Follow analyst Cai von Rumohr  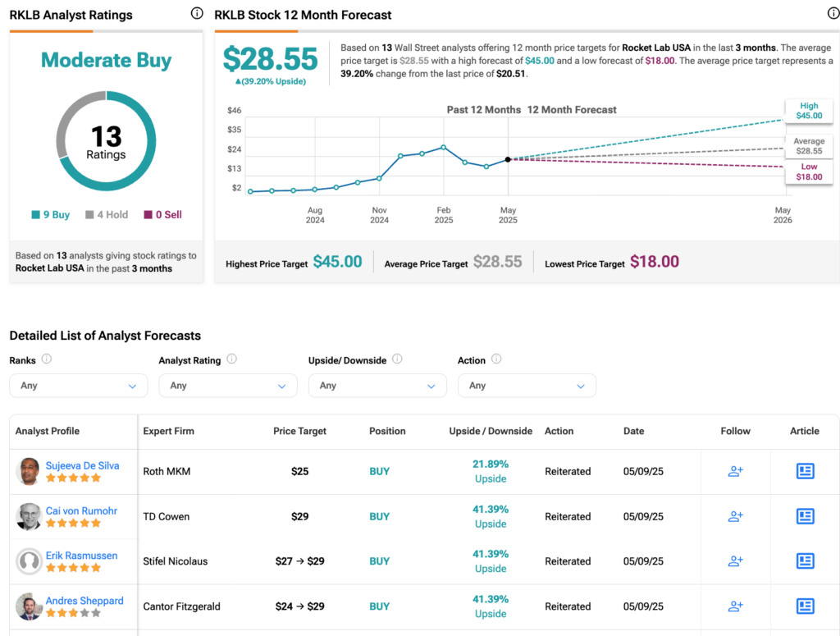point(736,516)
